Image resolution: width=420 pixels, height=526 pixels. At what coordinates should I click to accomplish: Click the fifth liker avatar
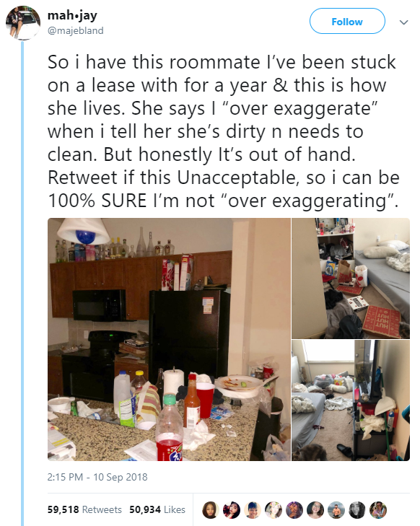294,510
